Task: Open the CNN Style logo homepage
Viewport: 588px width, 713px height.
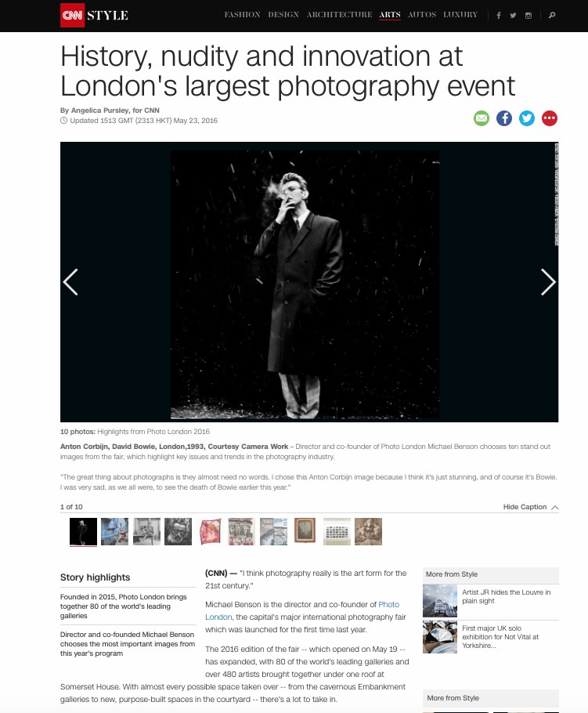Action: [94, 15]
